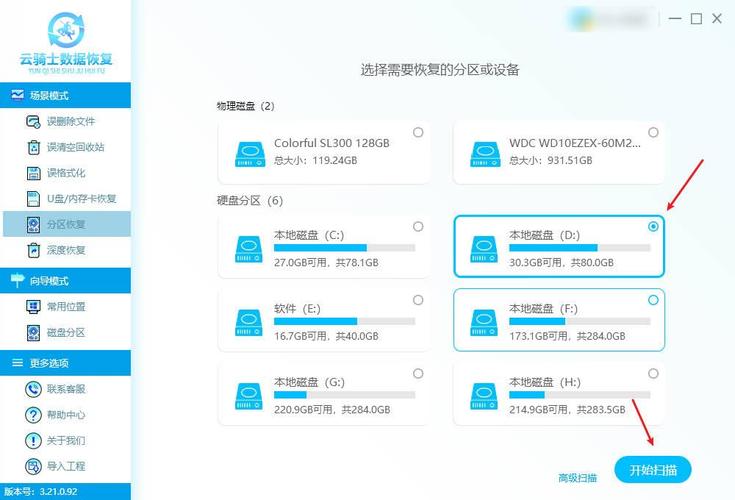Click the 误删除文件 scene icon
The image size is (735, 500).
(x=33, y=122)
